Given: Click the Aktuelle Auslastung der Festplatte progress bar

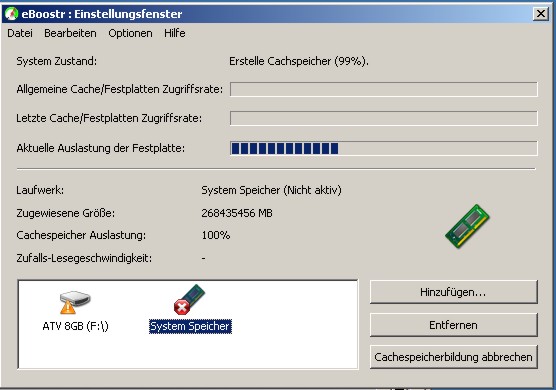Looking at the screenshot, I should point(384,148).
